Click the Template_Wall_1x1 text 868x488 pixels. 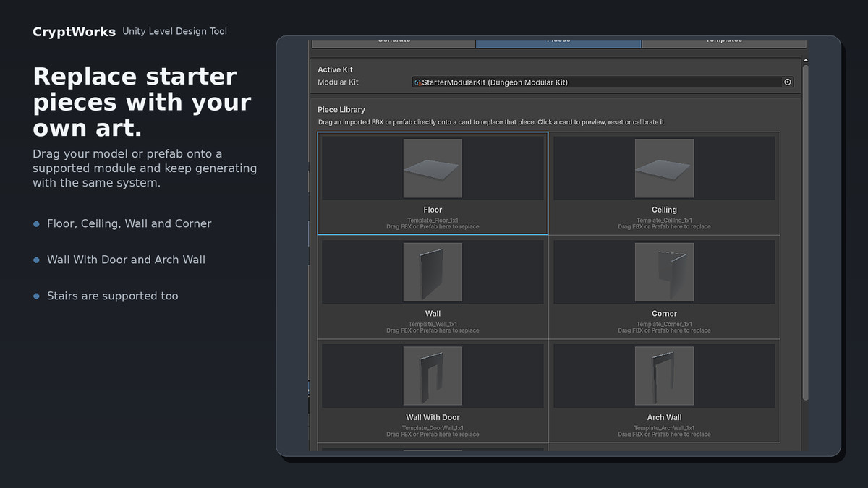433,324
